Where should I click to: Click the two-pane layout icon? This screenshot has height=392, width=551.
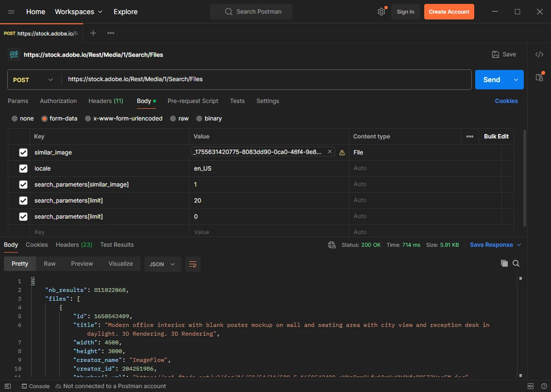(530, 386)
